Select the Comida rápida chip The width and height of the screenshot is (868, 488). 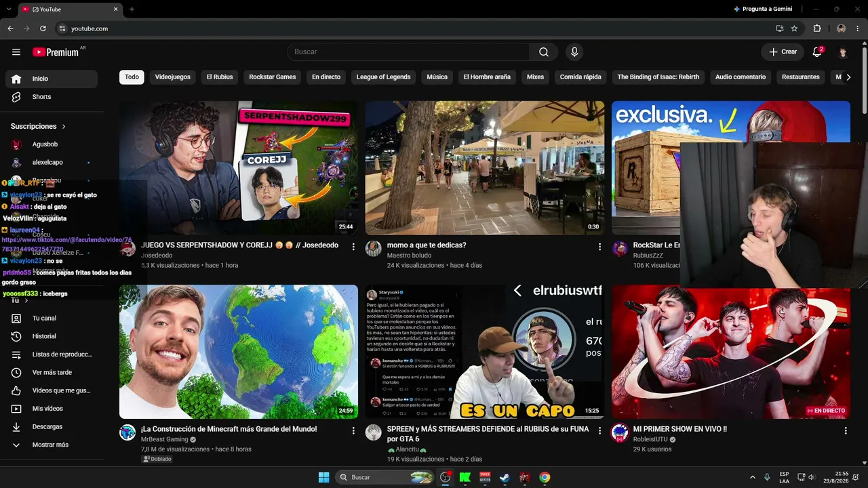coord(580,77)
